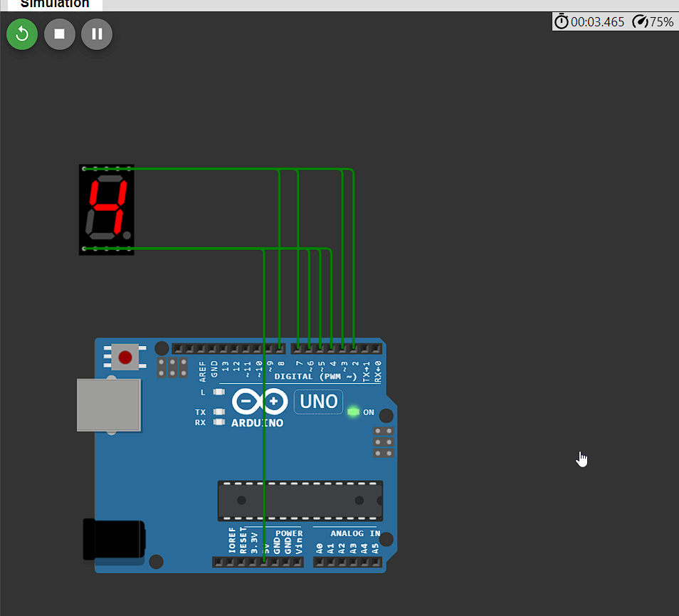Viewport: 679px width, 616px height.
Task: Click the UNO label on board
Action: coord(318,402)
